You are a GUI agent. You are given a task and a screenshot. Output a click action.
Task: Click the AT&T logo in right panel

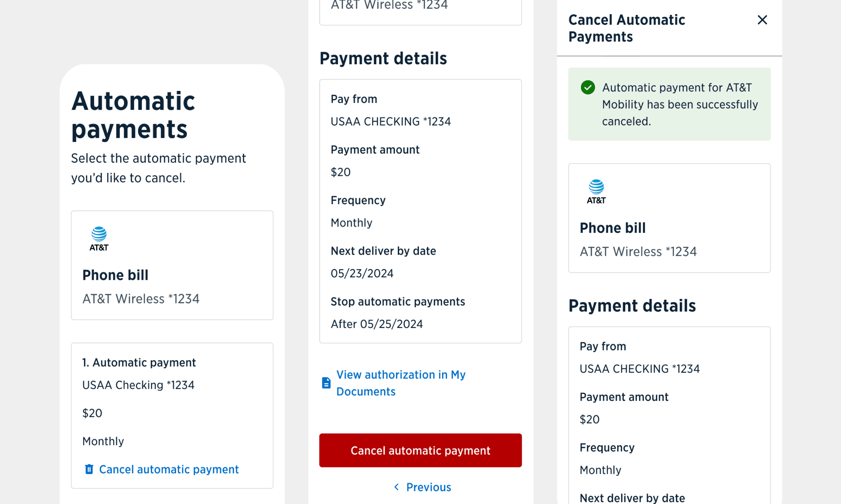click(596, 192)
